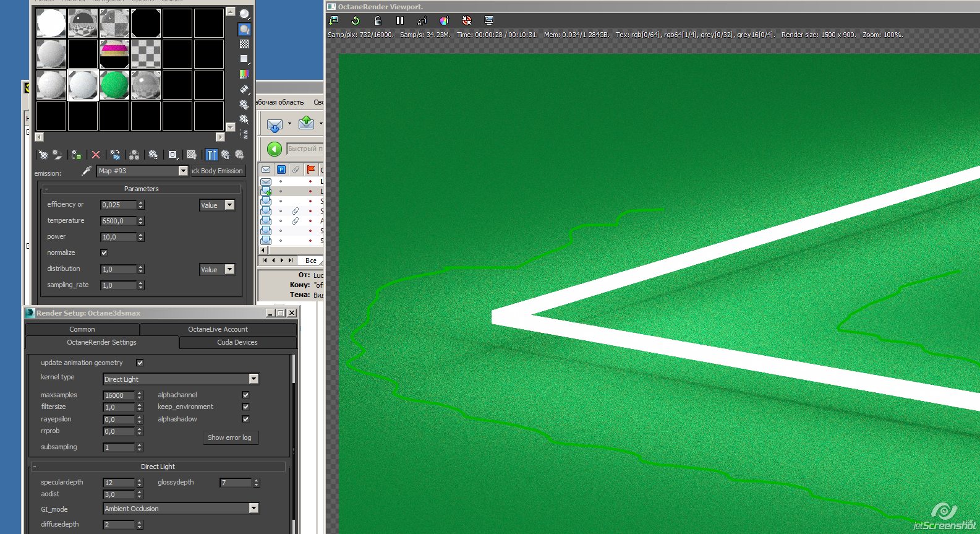
Task: Click the sample slots scroll-right arrow
Action: [220, 137]
